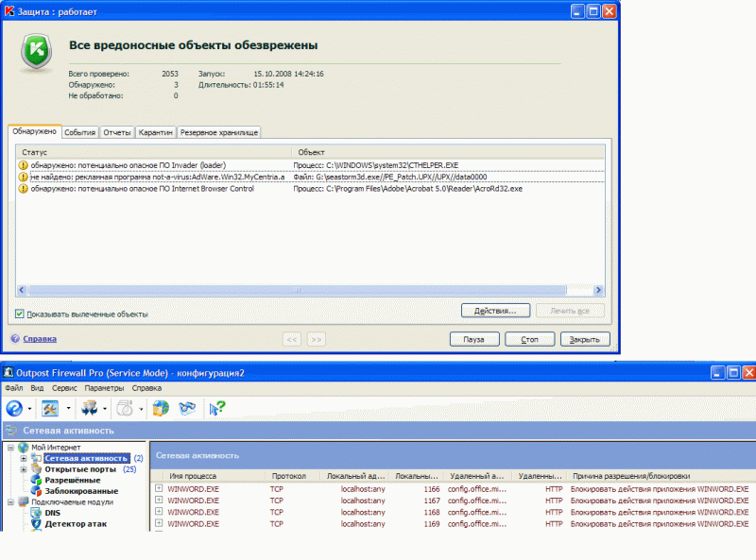Open dropdown arrow next to the help toolbar icon
This screenshot has height=560, width=756.
pos(30,409)
